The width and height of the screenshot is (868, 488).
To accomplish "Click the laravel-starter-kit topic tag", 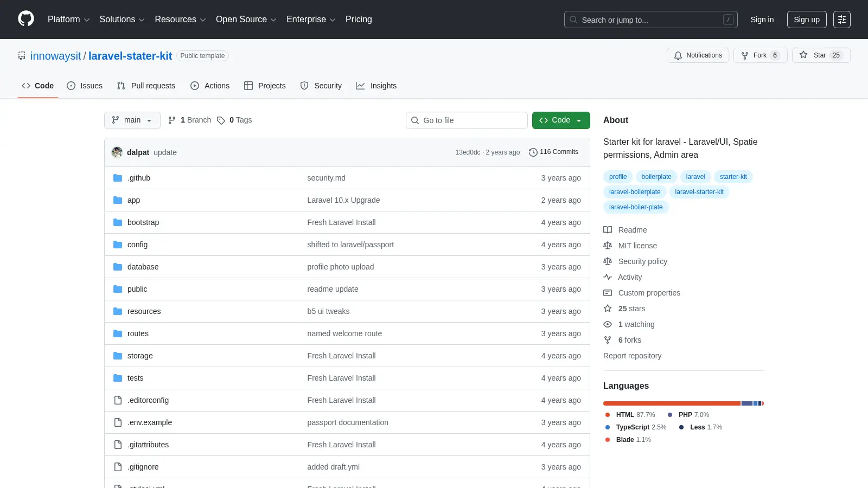I will (x=699, y=192).
